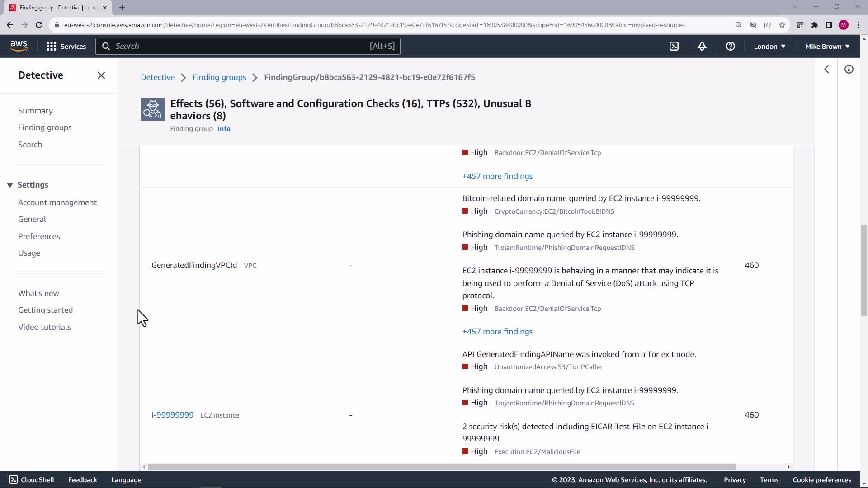The image size is (868, 488).
Task: Open the Info link beside Finding group
Action: click(224, 129)
